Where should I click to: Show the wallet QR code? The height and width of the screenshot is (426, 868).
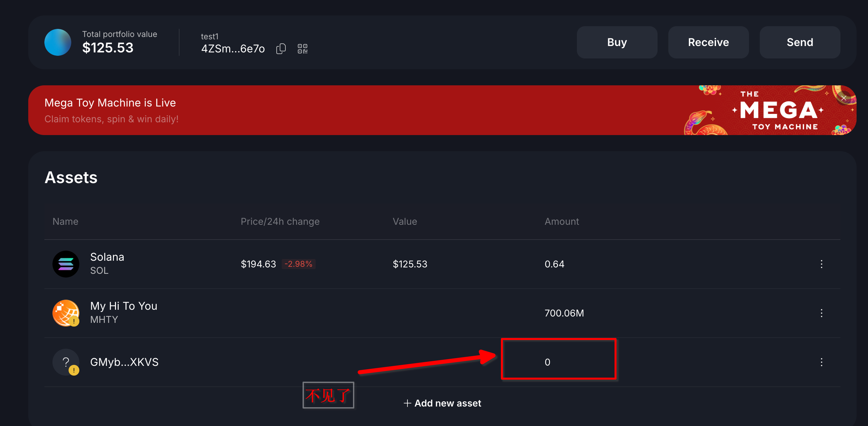coord(302,49)
